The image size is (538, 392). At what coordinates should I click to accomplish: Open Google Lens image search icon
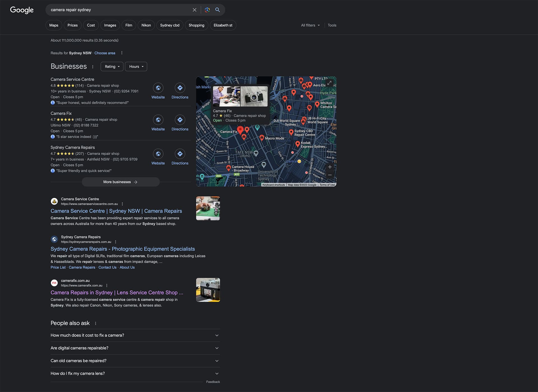click(x=207, y=10)
